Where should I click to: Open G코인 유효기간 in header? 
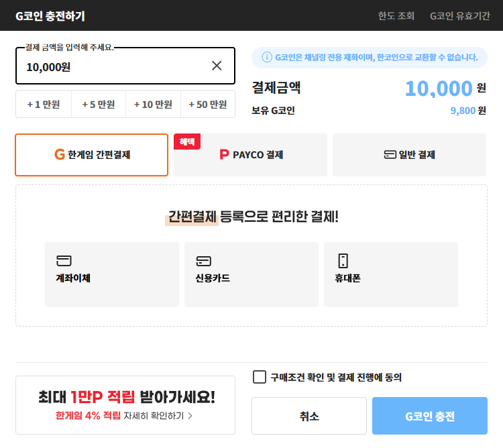460,15
